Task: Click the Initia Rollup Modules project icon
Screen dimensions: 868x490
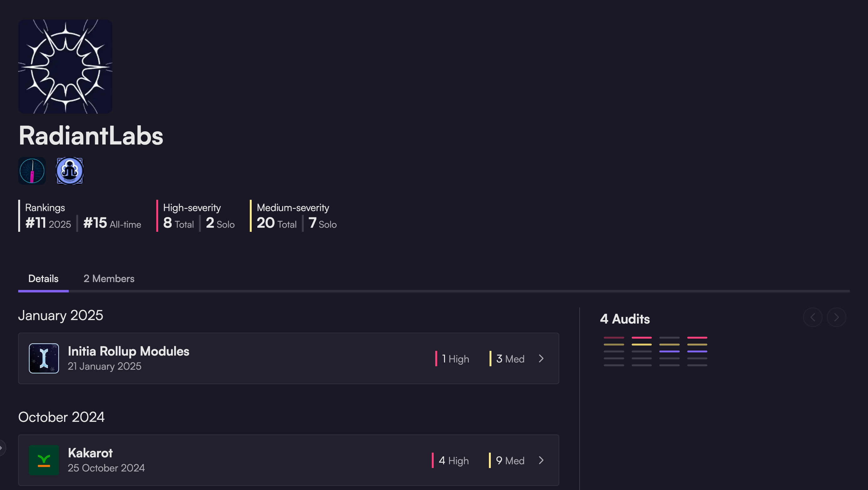Action: pos(44,358)
